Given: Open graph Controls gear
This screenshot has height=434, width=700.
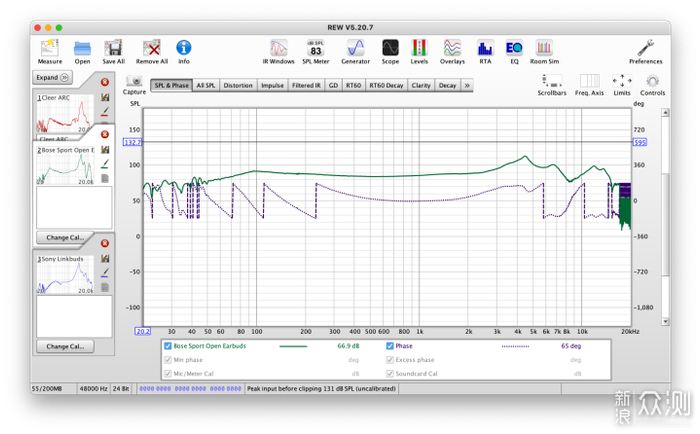Looking at the screenshot, I should 652,81.
